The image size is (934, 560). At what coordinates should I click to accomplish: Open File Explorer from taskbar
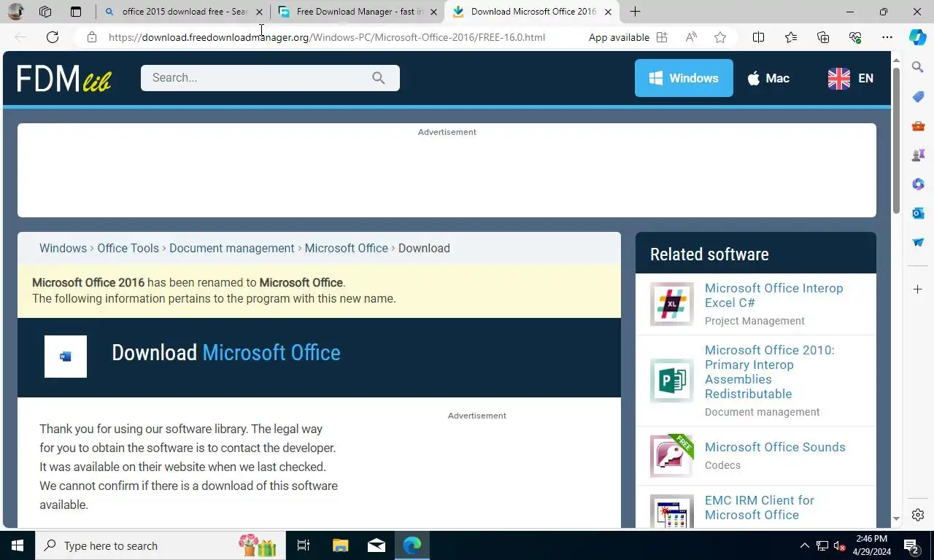tap(340, 545)
